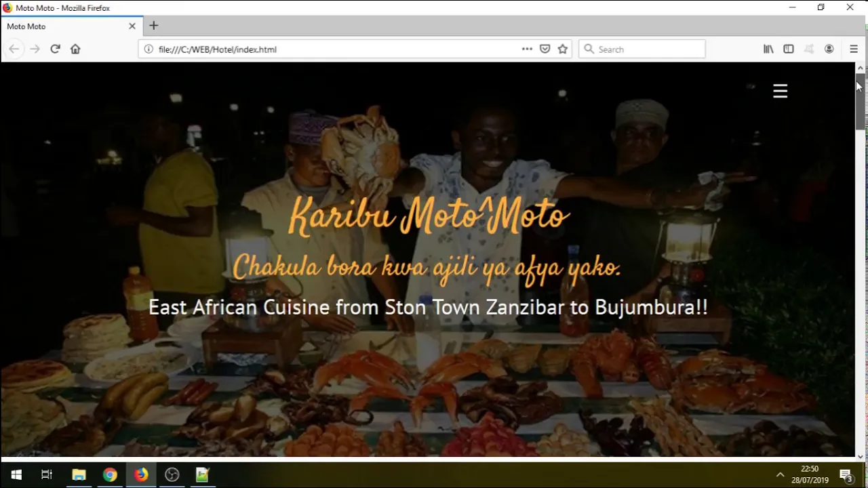Open the circular recorder app on taskbar
This screenshot has width=868, height=488.
[172, 474]
